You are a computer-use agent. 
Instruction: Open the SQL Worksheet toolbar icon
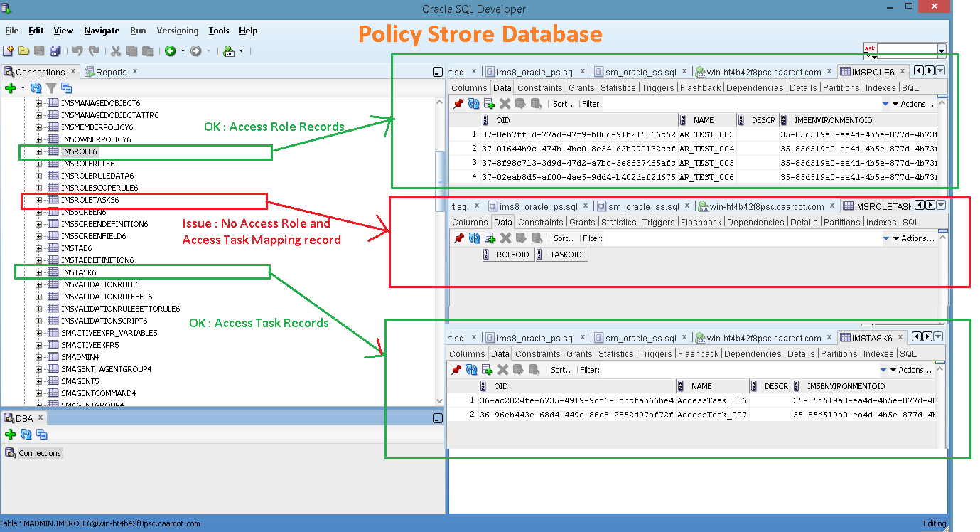[229, 51]
